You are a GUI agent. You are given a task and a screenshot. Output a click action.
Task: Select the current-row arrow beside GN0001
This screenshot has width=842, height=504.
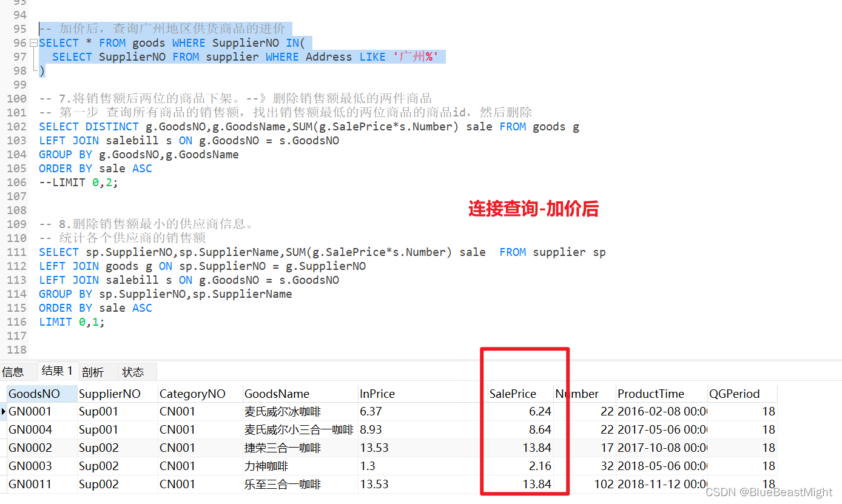coord(4,412)
